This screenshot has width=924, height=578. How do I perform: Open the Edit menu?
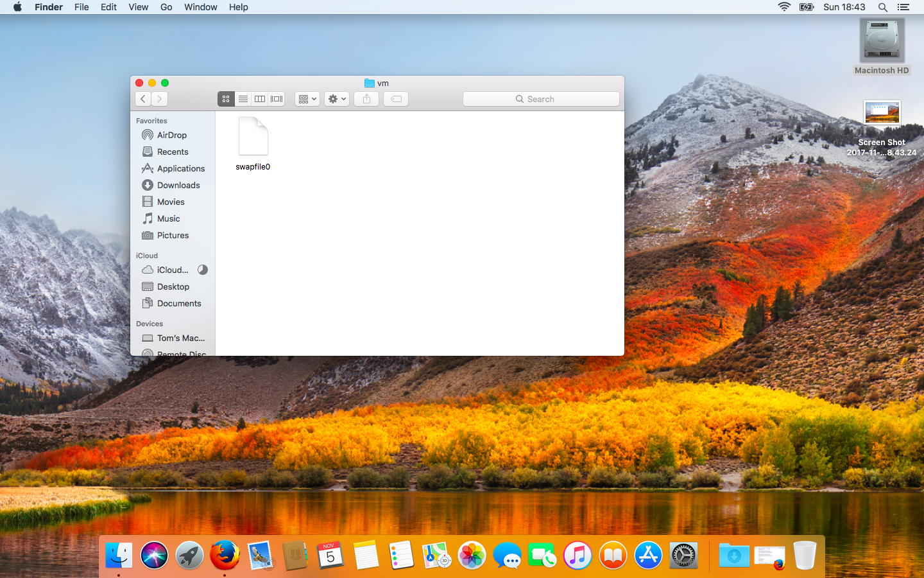pos(108,7)
